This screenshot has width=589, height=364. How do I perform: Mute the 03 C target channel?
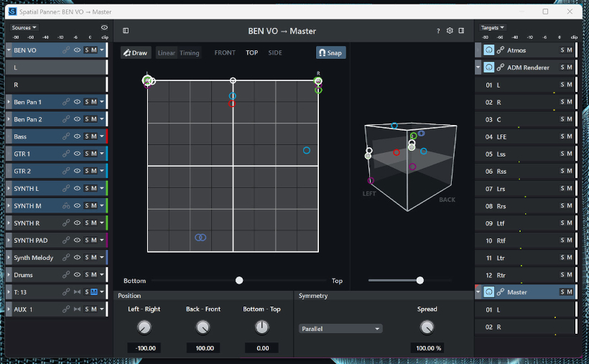(x=570, y=119)
